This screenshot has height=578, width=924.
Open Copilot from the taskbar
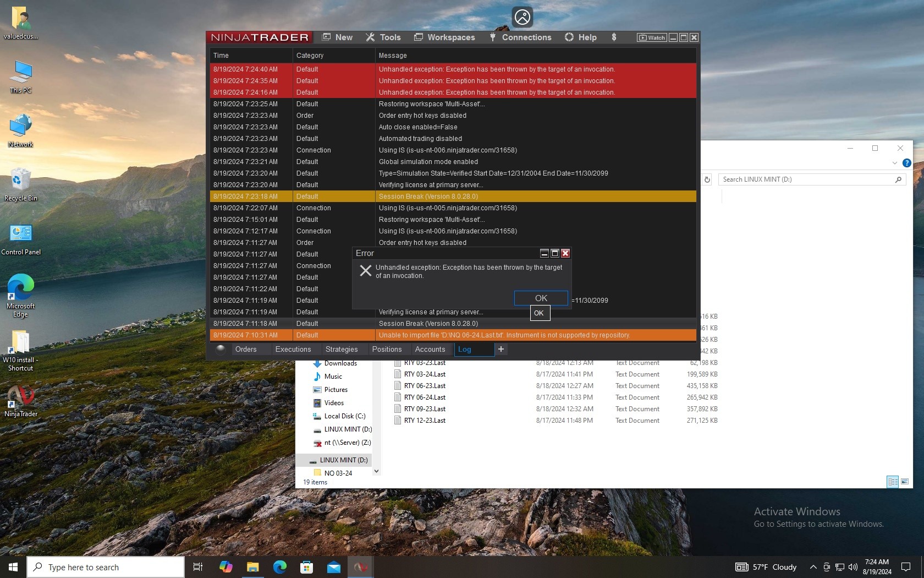coord(226,567)
